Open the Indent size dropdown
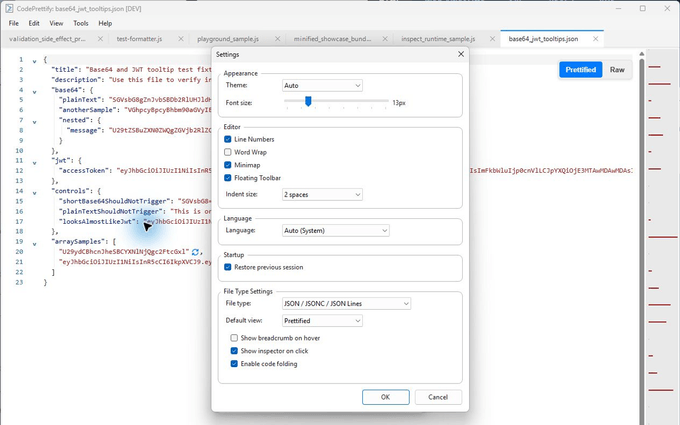Viewport: 680px width, 425px height. point(322,195)
